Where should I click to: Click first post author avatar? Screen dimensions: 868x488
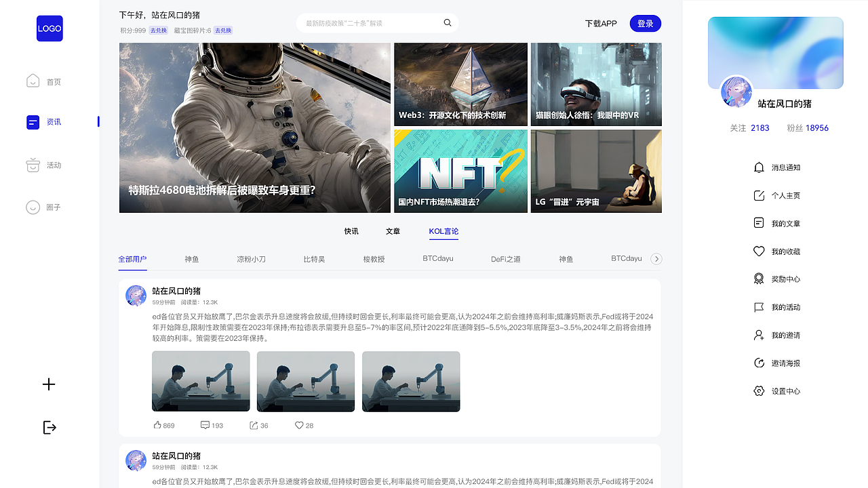tap(136, 296)
